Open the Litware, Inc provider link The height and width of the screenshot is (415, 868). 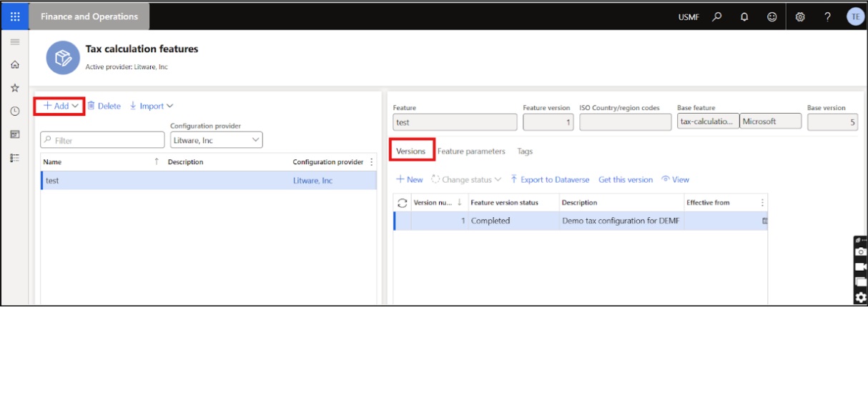pos(312,181)
